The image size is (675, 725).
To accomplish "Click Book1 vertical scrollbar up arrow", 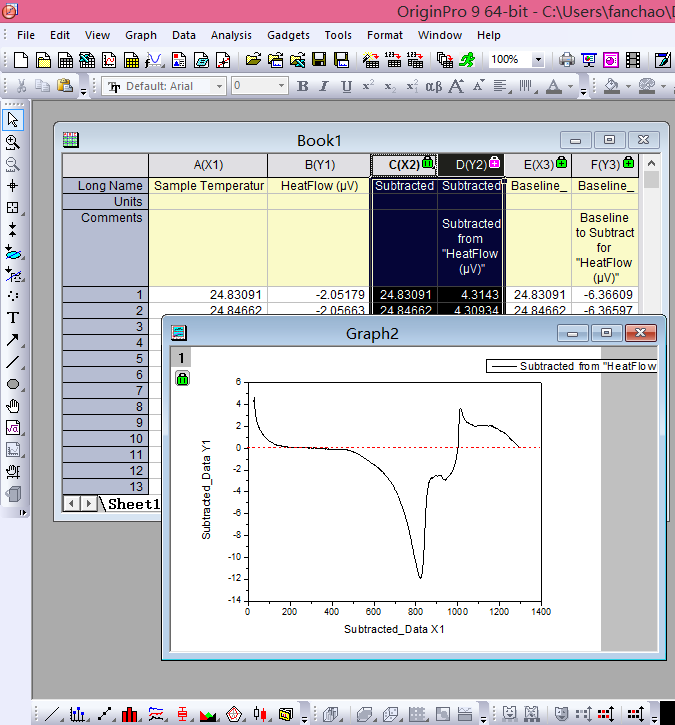I will [x=651, y=163].
